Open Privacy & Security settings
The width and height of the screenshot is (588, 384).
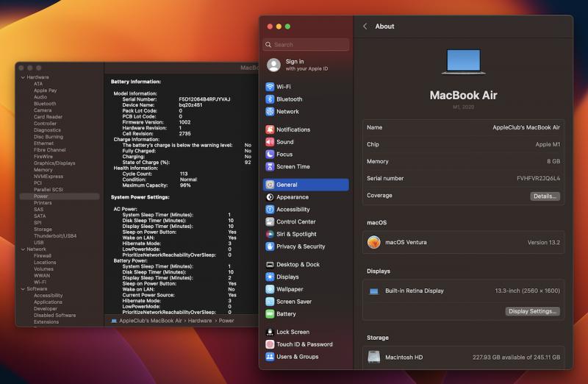point(300,247)
